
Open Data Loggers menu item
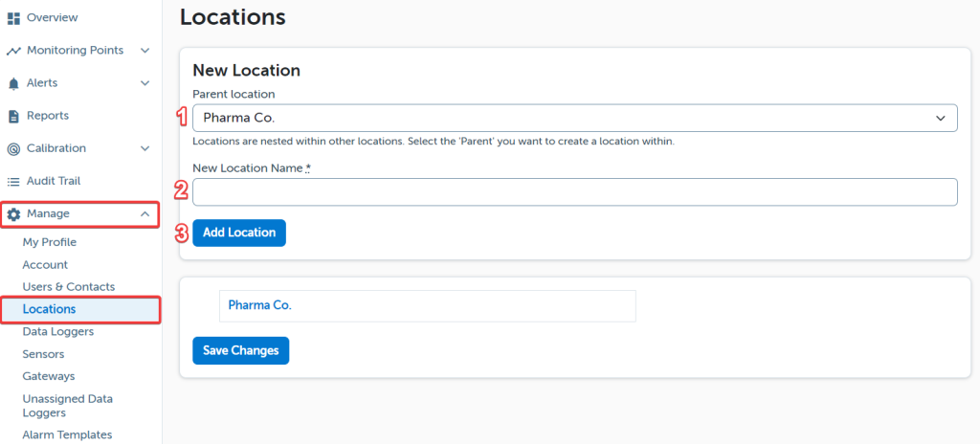pos(58,332)
